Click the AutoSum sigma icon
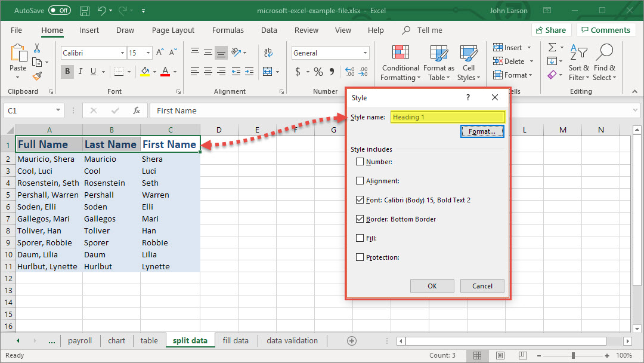Image resolution: width=644 pixels, height=363 pixels. click(x=552, y=47)
